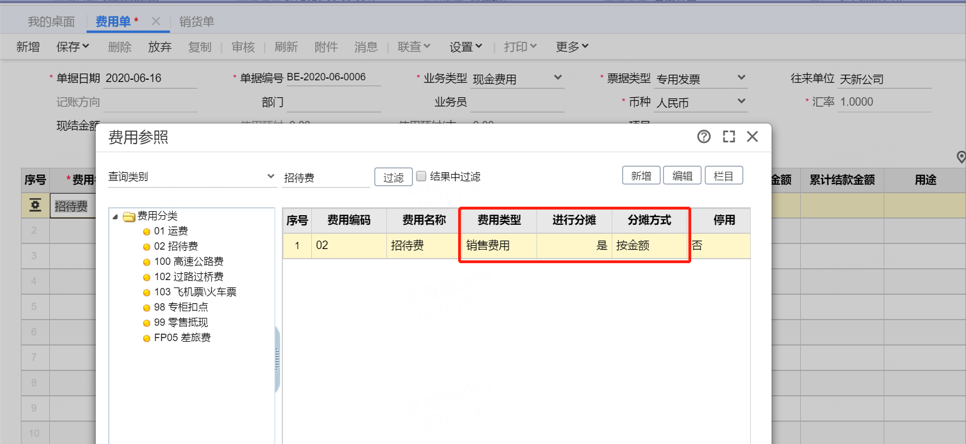This screenshot has width=966, height=444.
Task: Select 103 飞机票\火车票 in the tree
Action: tap(195, 292)
